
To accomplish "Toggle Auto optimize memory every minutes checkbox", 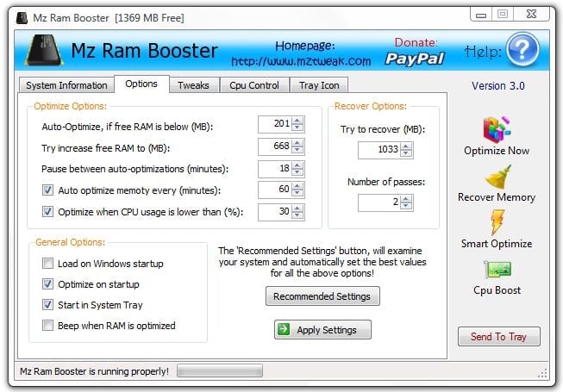I will coord(47,190).
